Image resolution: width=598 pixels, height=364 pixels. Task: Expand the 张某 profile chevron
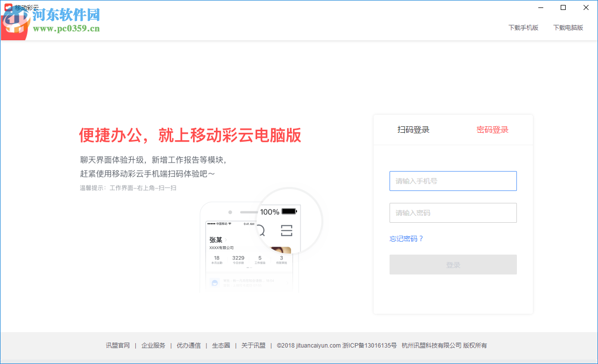click(226, 240)
